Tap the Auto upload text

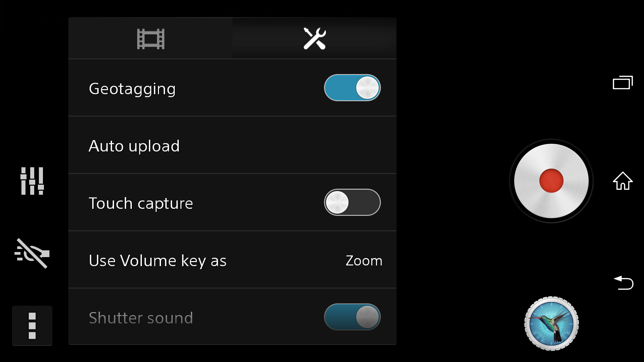point(134,146)
